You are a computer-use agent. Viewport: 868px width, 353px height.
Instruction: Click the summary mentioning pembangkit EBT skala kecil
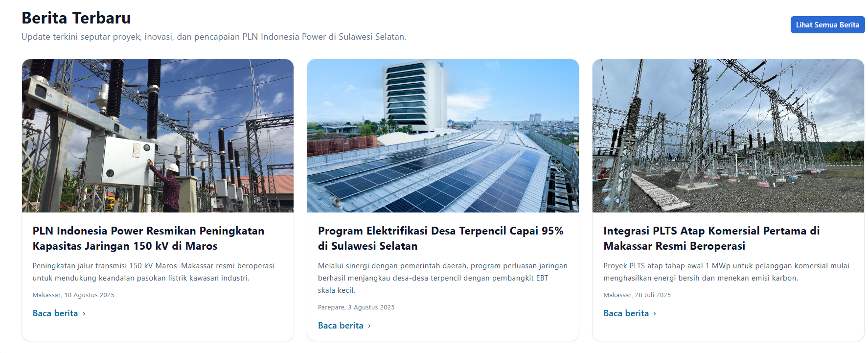pos(442,278)
